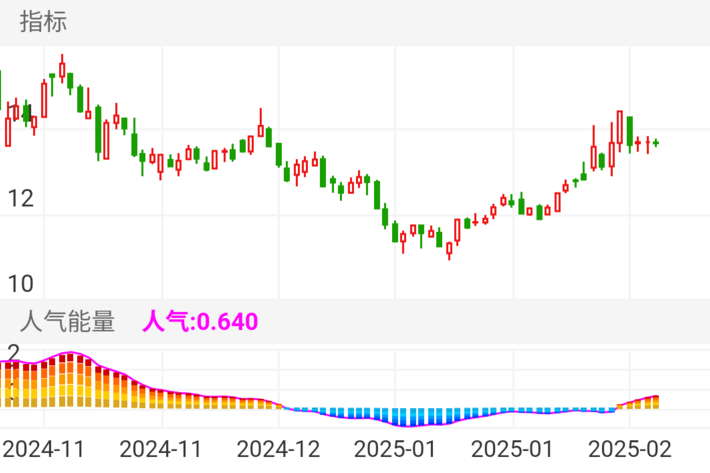Click the 2 indicator axis label
Screen dimensions: 710x473
pyautogui.click(x=13, y=352)
